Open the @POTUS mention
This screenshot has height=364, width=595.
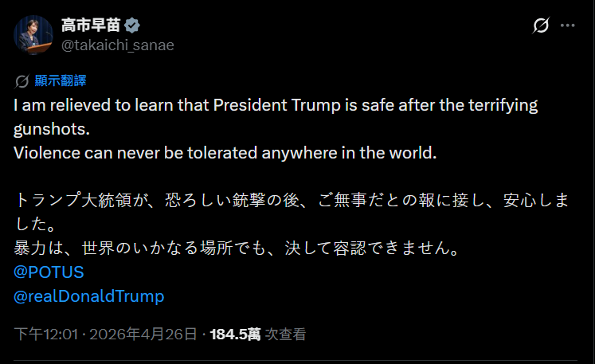click(49, 272)
